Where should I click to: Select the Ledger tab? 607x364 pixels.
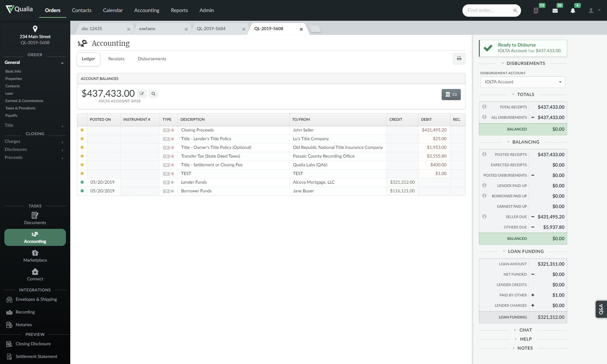tap(88, 59)
